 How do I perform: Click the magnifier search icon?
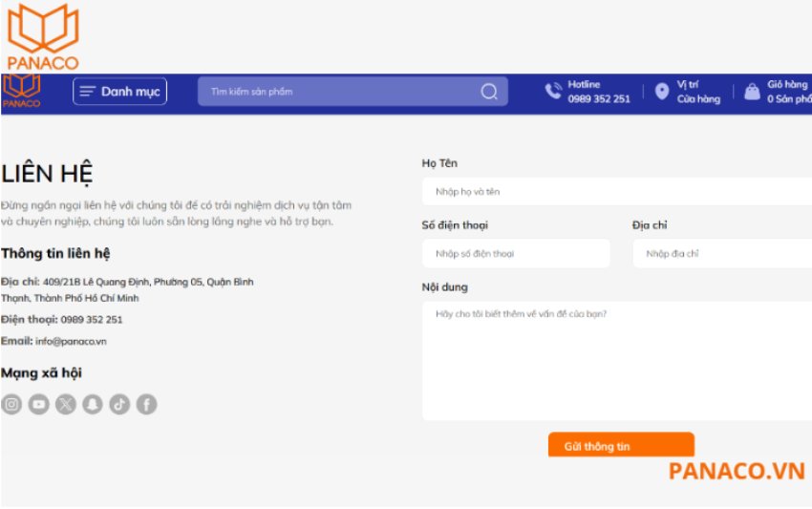489,92
